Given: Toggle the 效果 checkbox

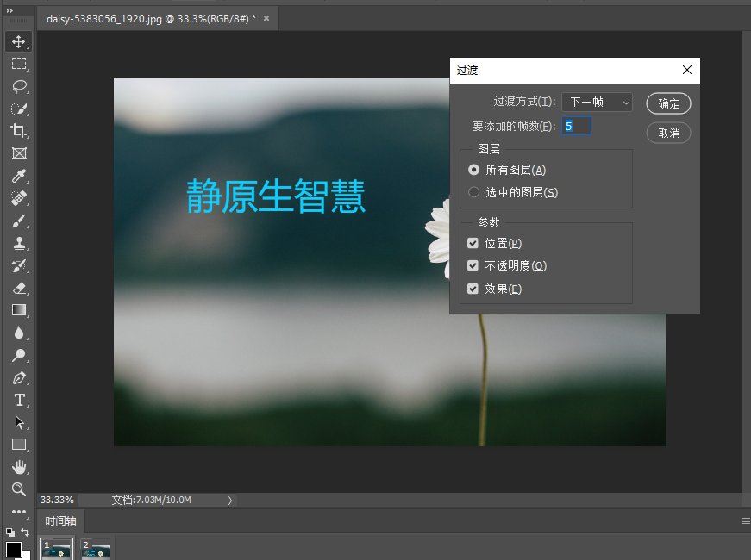Looking at the screenshot, I should 473,289.
